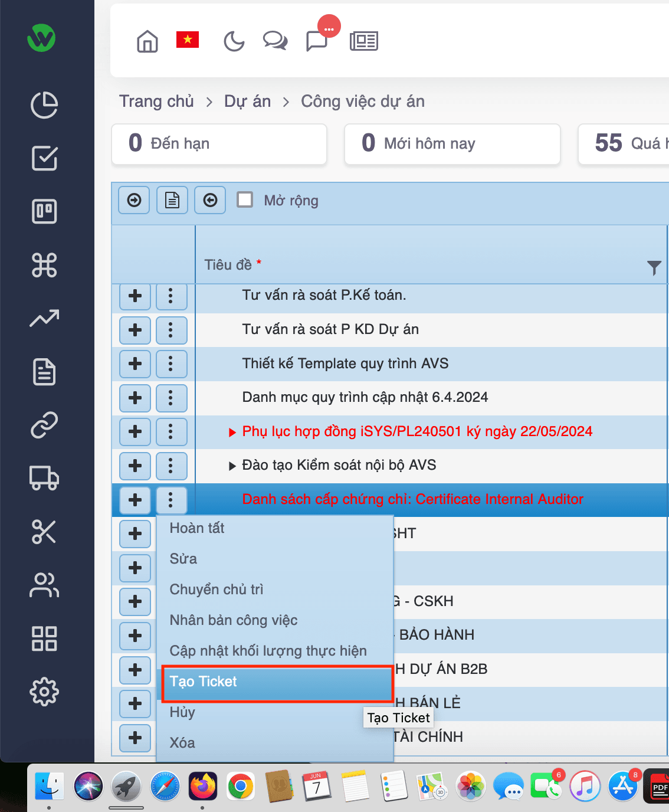Enable the Mở rộng checkbox
Screen dimensions: 669x812
click(245, 199)
